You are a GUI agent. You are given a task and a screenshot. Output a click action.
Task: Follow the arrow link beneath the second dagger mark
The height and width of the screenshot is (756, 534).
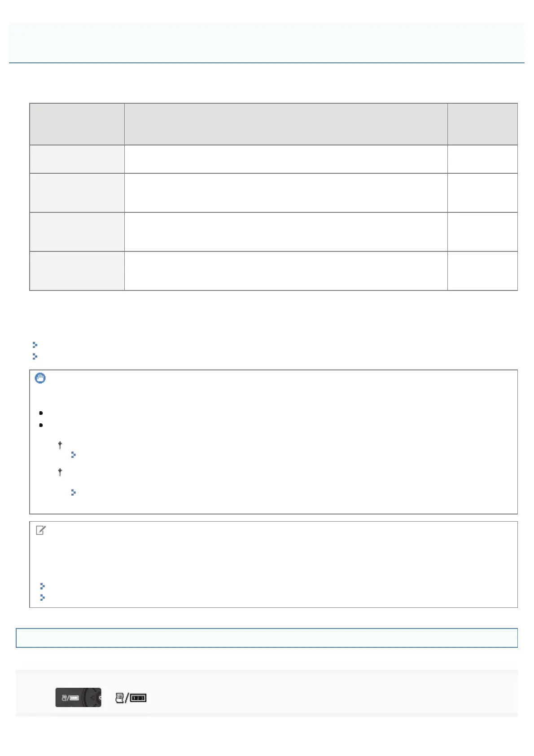click(74, 492)
